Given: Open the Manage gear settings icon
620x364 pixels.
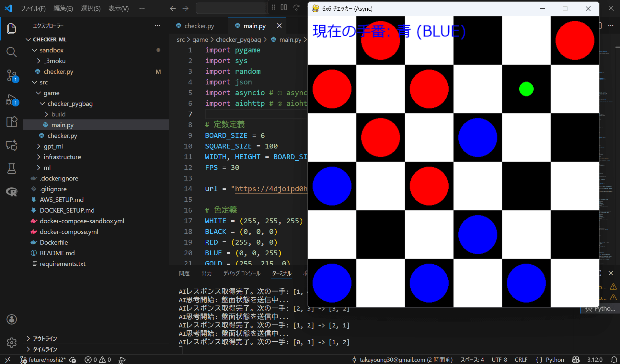Looking at the screenshot, I should pos(11,342).
